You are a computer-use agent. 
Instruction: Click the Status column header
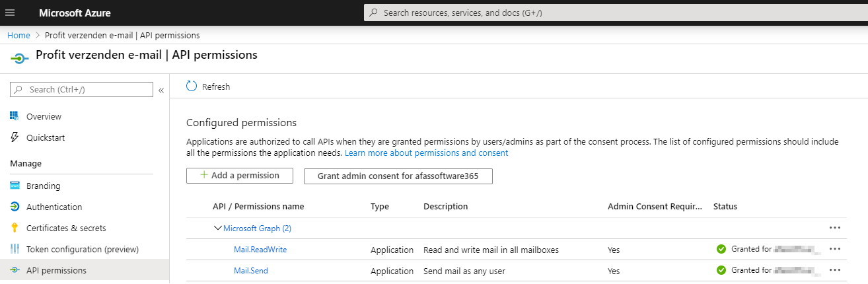[725, 207]
